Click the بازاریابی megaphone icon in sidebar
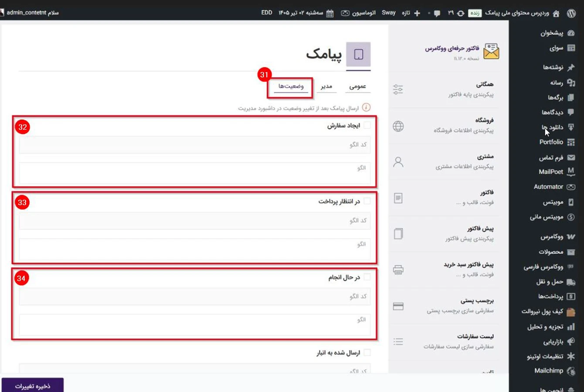This screenshot has width=584, height=392. 571,341
